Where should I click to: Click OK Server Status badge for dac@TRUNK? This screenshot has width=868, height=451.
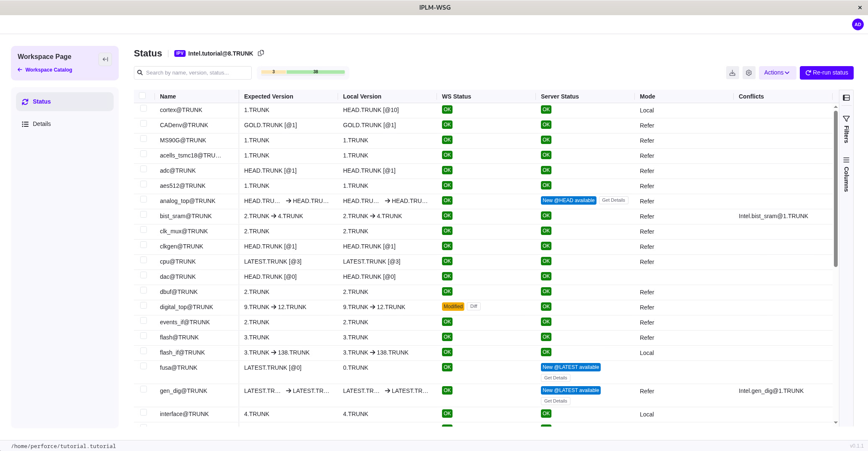(546, 276)
